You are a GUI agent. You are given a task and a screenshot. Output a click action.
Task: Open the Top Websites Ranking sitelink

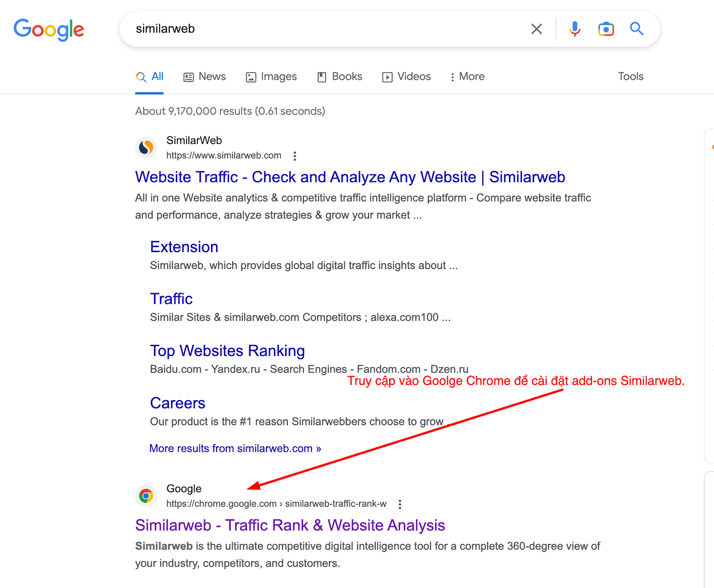pos(228,351)
